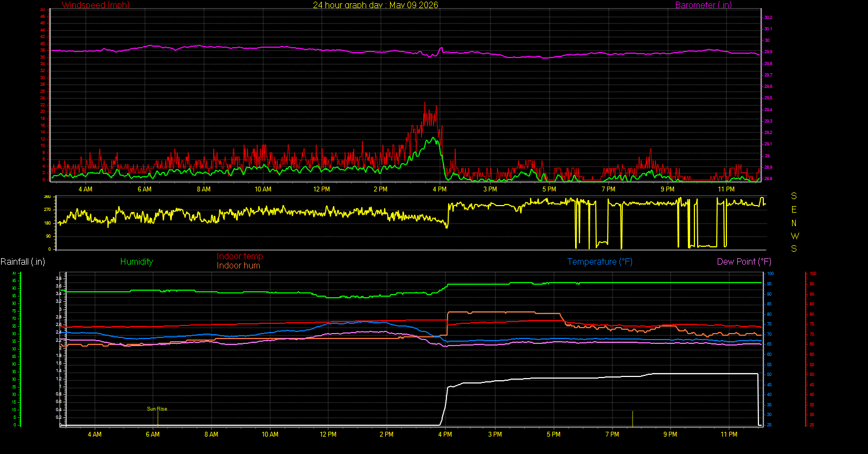Click the "Dew Point (°F)" legend label
Screen dimensions: 868x454
pyautogui.click(x=744, y=261)
